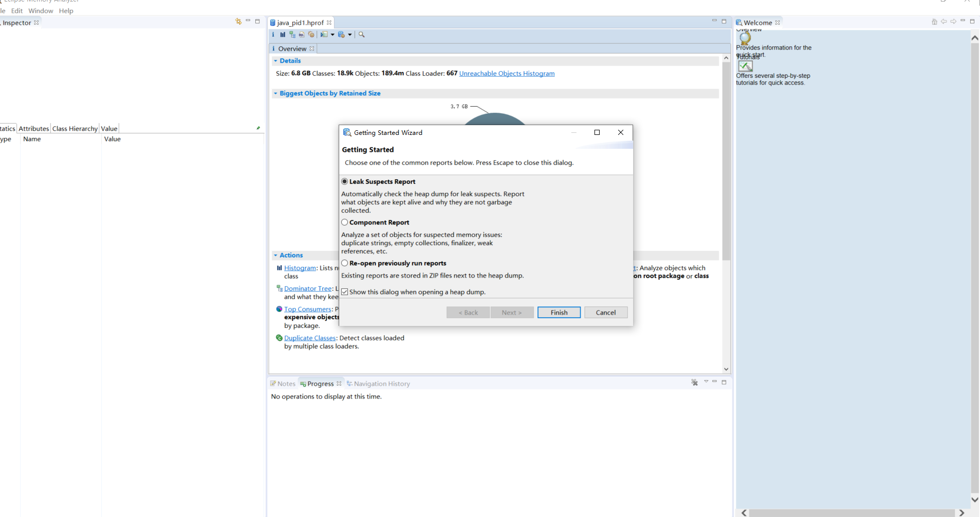Switch to the Navigation History tab

pyautogui.click(x=378, y=384)
